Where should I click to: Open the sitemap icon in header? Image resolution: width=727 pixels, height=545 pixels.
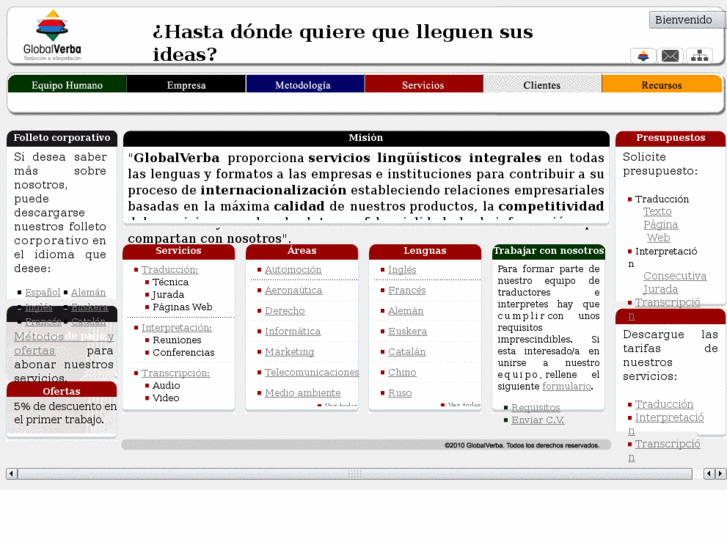(x=699, y=56)
